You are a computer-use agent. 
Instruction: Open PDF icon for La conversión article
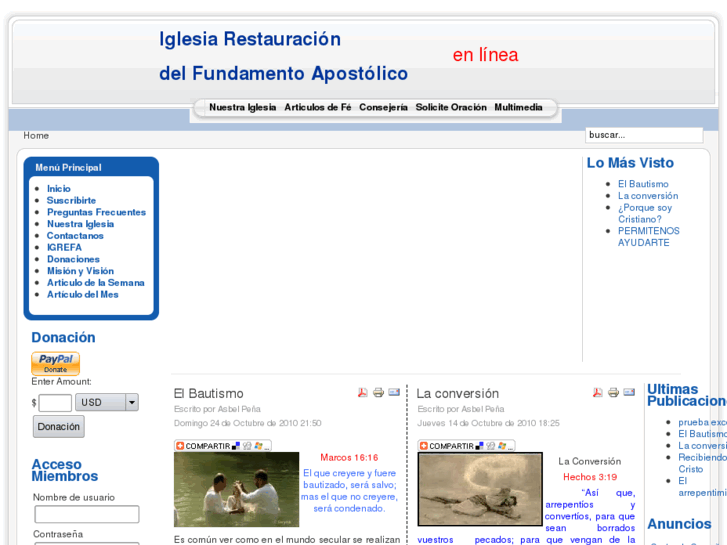pos(598,392)
